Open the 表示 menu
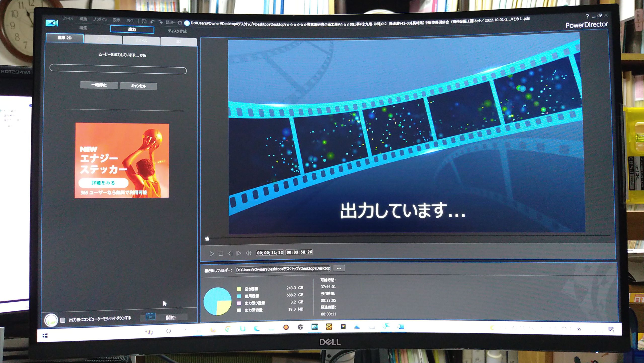The image size is (644, 363). pyautogui.click(x=116, y=20)
